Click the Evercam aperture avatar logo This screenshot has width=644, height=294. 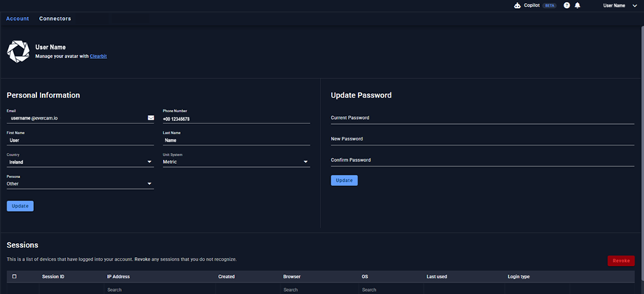pyautogui.click(x=18, y=51)
